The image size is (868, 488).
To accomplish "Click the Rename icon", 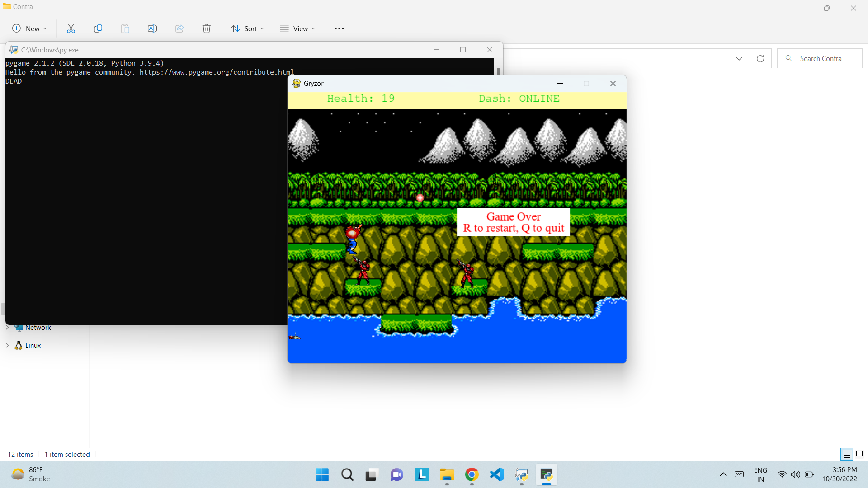I will (x=152, y=28).
